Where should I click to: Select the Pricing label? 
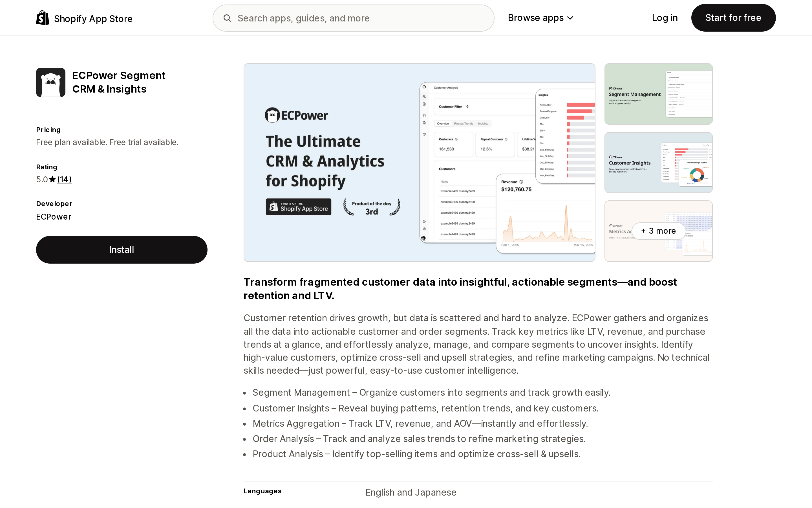[48, 130]
